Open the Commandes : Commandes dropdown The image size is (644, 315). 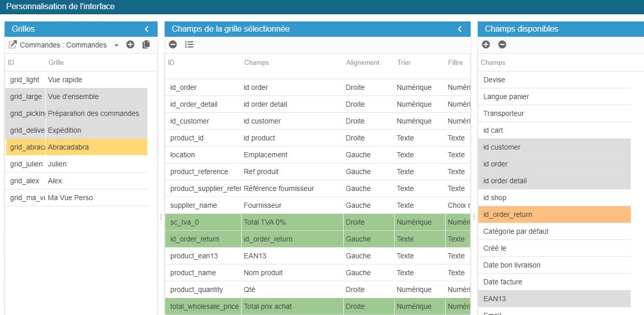(x=116, y=45)
